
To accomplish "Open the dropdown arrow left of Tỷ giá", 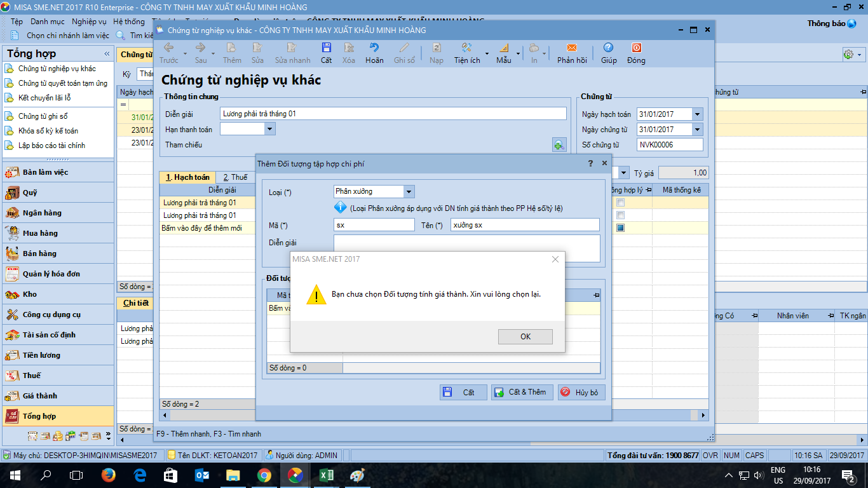I will coord(624,173).
